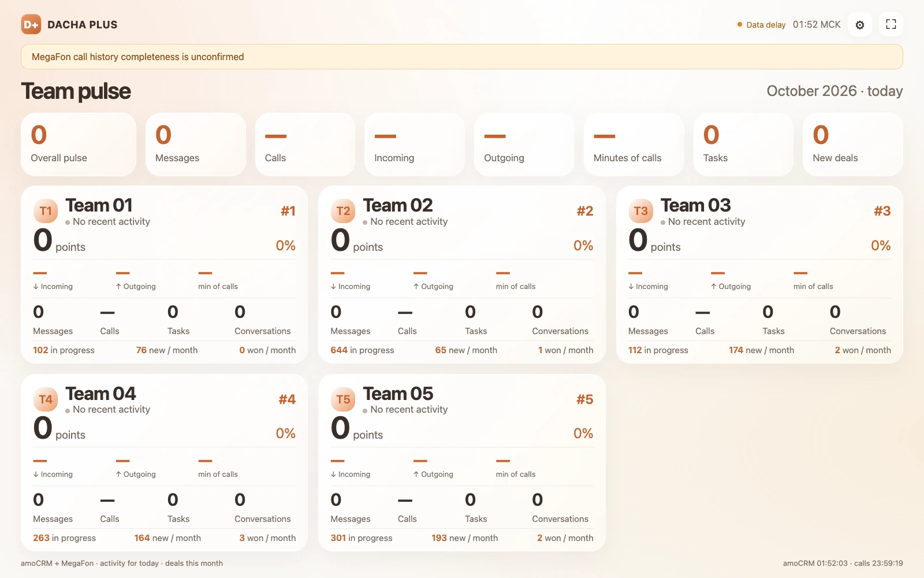
Task: Click the T3 badge of Team 03
Action: 641,211
